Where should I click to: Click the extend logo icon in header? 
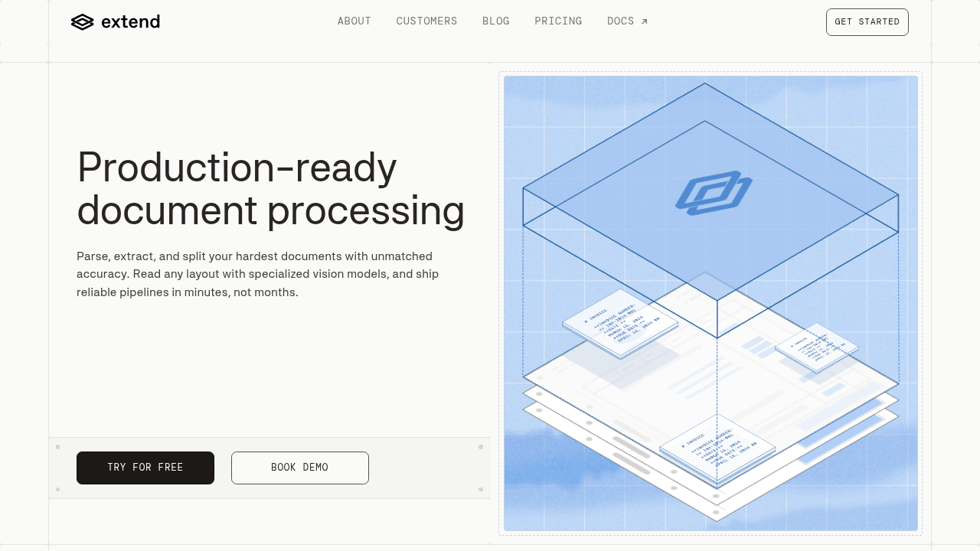click(x=82, y=22)
